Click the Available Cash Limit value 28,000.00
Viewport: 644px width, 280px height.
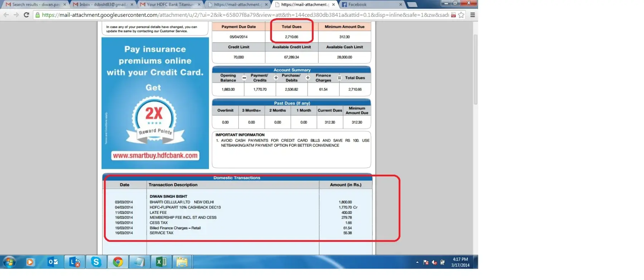[x=345, y=57]
